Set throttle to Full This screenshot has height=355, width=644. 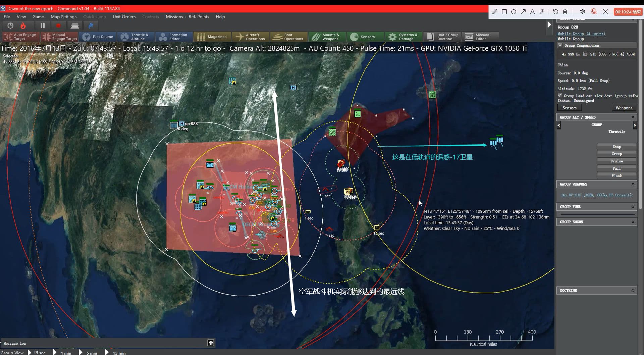(616, 168)
